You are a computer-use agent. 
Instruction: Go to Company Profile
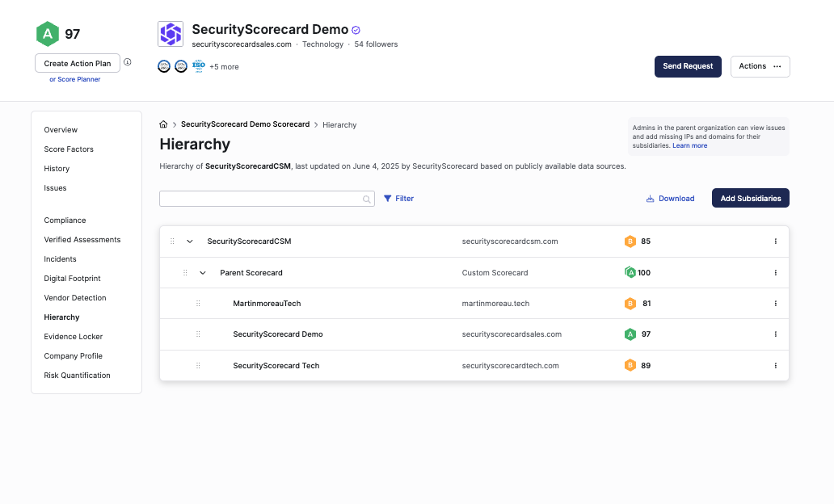point(74,356)
